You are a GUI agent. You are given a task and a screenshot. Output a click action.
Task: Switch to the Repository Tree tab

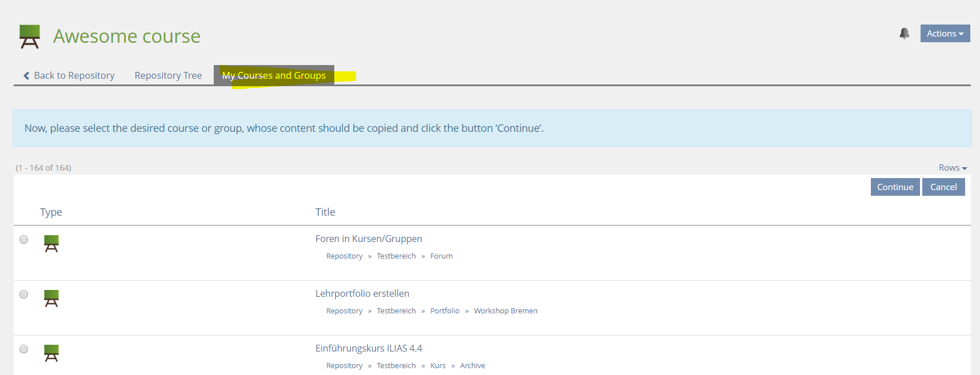(x=168, y=75)
